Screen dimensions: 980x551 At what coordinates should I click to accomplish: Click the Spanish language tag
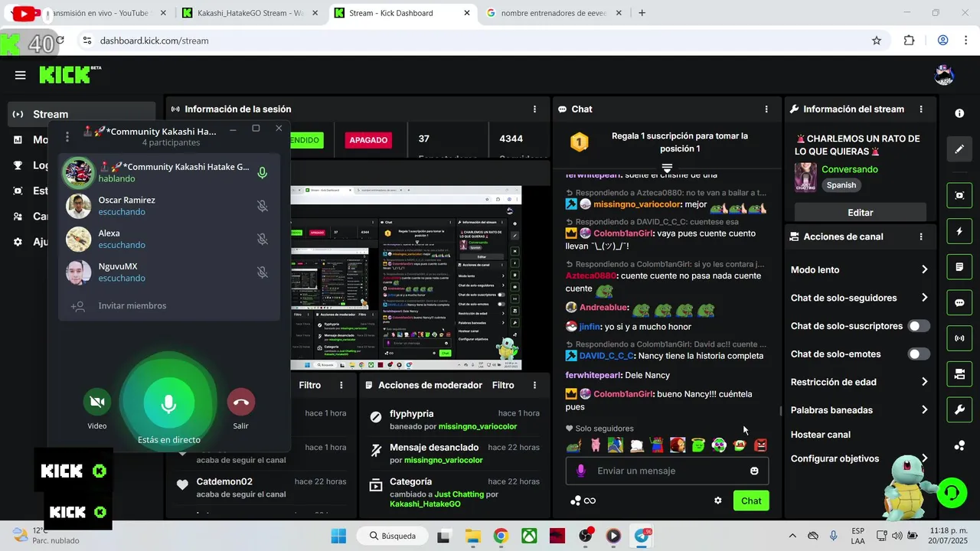(841, 185)
